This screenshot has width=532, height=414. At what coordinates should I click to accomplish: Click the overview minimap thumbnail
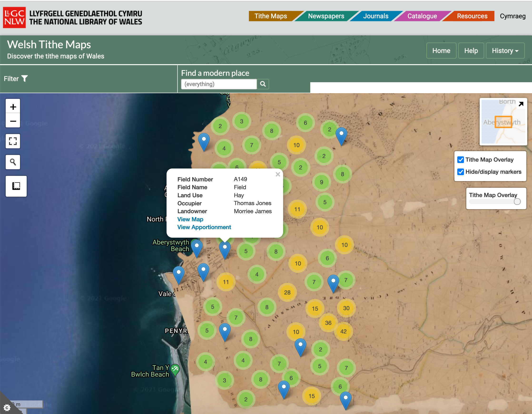tap(503, 122)
